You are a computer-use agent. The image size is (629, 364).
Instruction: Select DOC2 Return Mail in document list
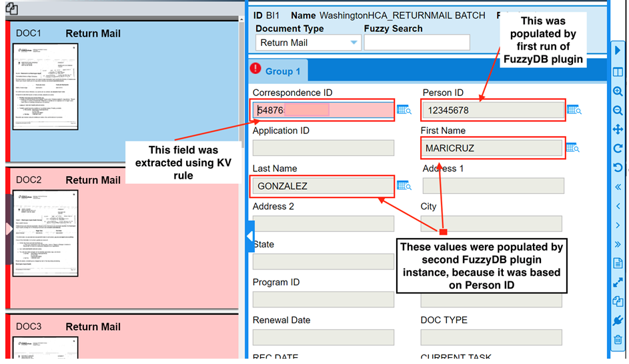[x=92, y=180]
